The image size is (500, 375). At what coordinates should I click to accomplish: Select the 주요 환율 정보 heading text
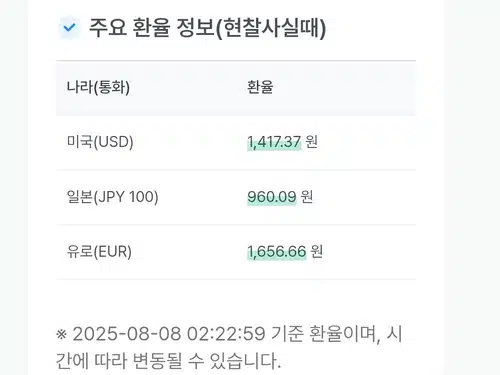[152, 28]
